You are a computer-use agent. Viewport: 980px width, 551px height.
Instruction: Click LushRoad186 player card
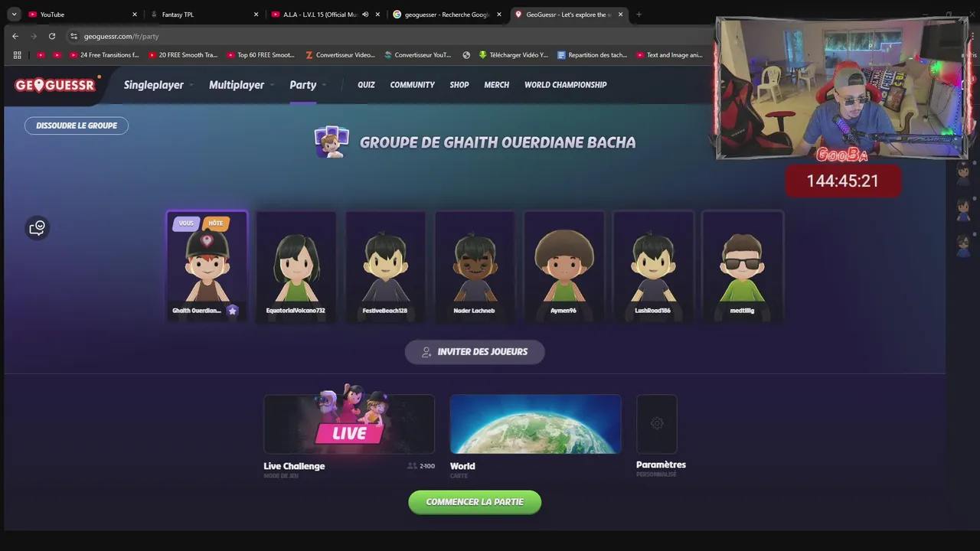pos(653,266)
